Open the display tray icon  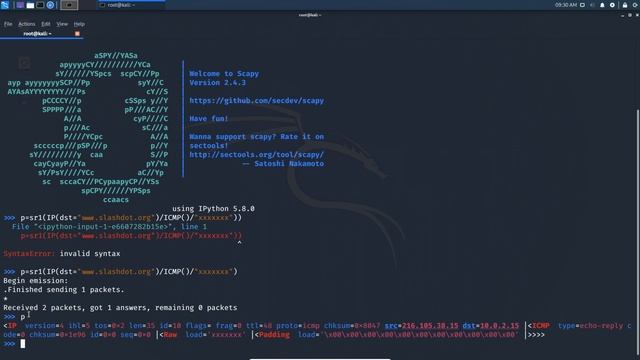582,5
